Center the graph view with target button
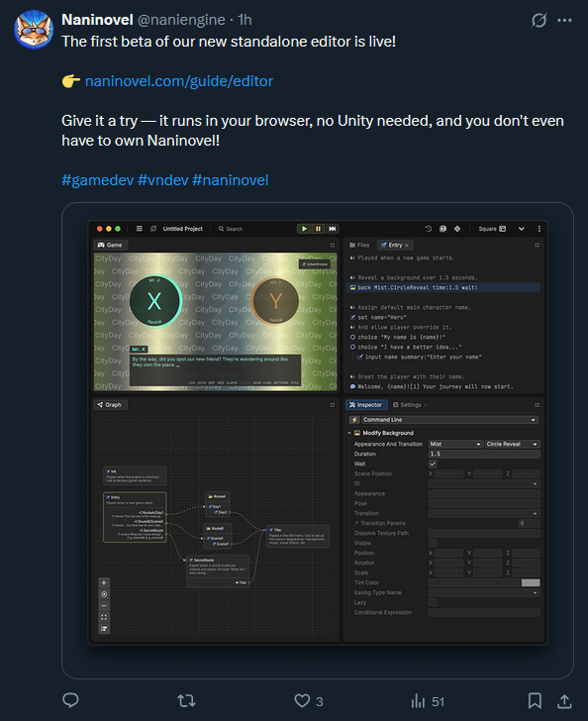The height and width of the screenshot is (721, 588). pyautogui.click(x=104, y=594)
